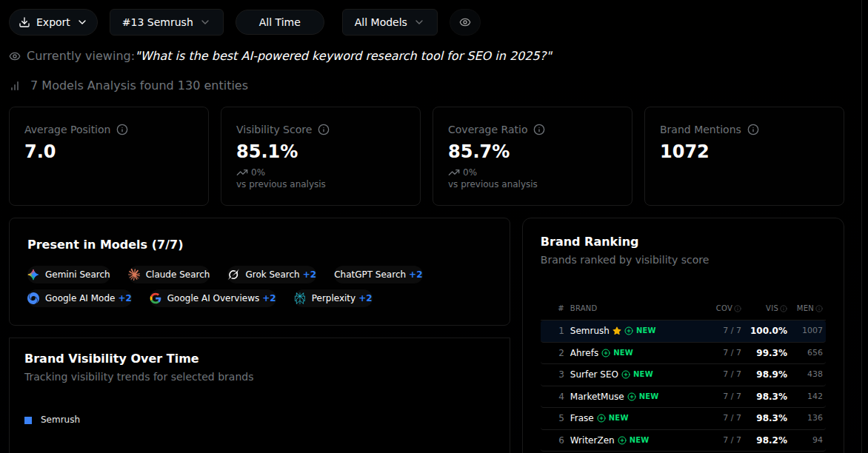Select ChatGPT Search model chip
Viewport: 868px width, 453px height.
coord(378,275)
